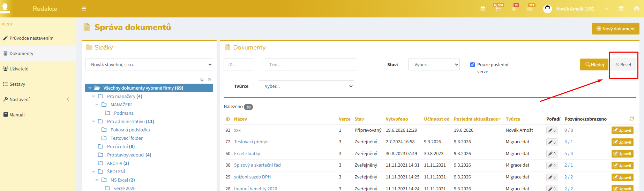Open Sestavy in sidebar menu
The width and height of the screenshot is (644, 191).
[x=38, y=84]
